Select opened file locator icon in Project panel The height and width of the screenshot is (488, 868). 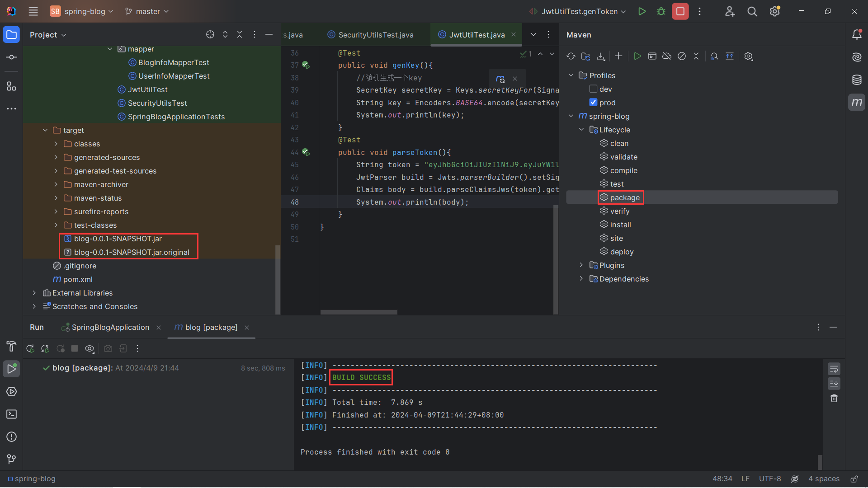click(x=210, y=34)
